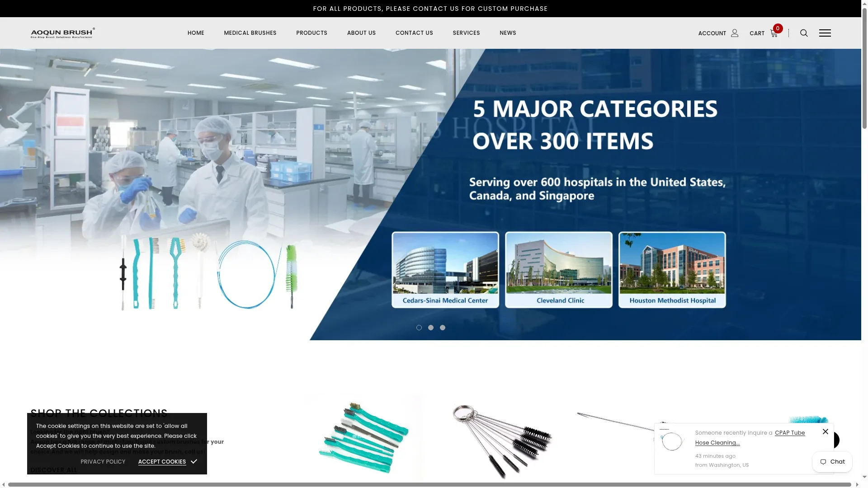
Task: Click the Houston Methodist Hospital image
Action: (672, 270)
